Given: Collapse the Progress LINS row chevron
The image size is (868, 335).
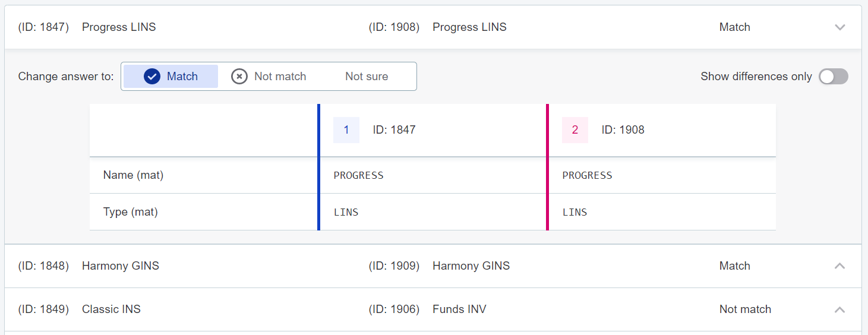Looking at the screenshot, I should (839, 27).
